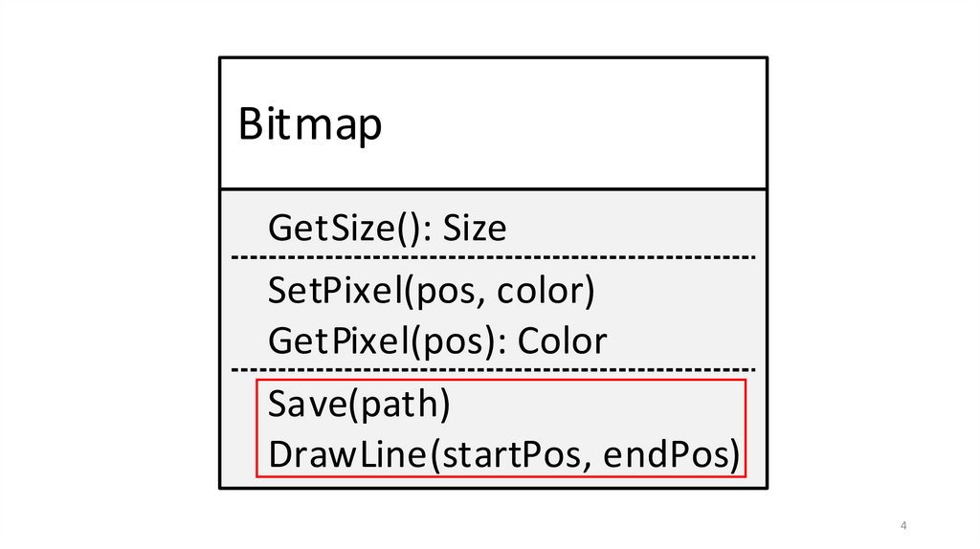Click empty space right of Bitmap title
Viewport: 980px width, 549px height.
(x=593, y=124)
